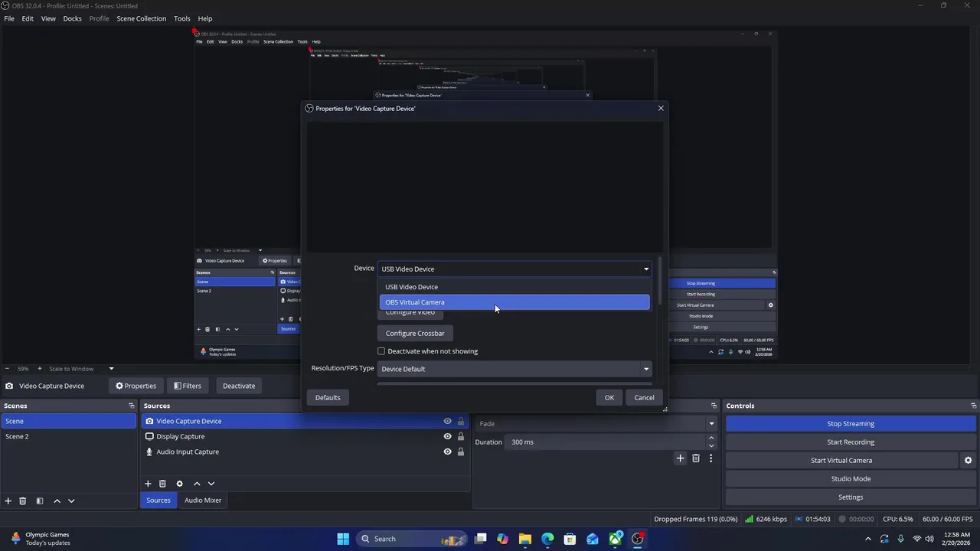This screenshot has height=551, width=980.
Task: Open the Help menu
Action: click(x=205, y=18)
